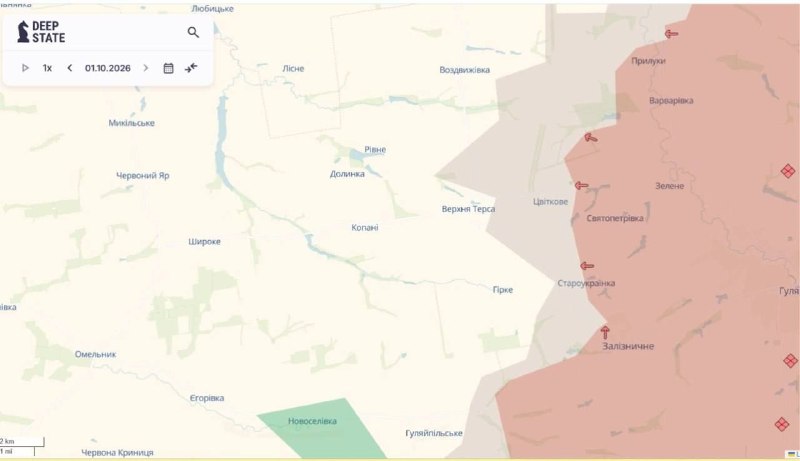This screenshot has width=800, height=461.
Task: Click the Гуляйпільське settlement label
Action: (x=434, y=433)
